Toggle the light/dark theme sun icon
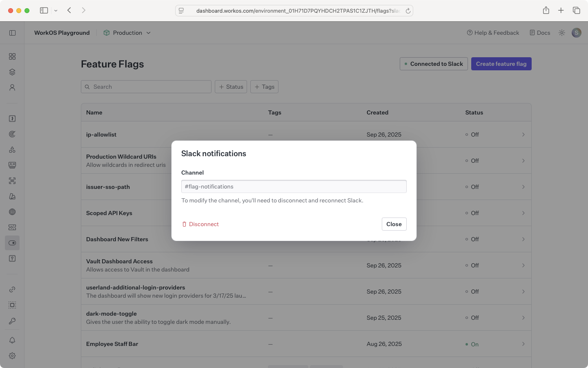 [x=562, y=33]
